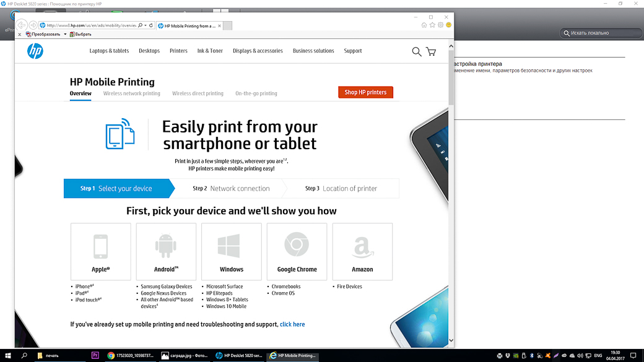Screen dimensions: 644x362
Task: Open the Windows Start menu
Action: pyautogui.click(x=8, y=355)
